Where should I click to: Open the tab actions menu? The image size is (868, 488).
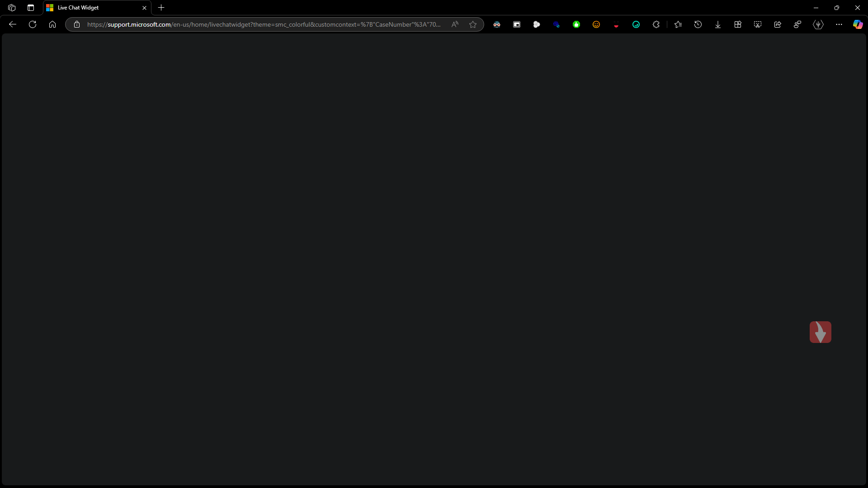pos(31,8)
